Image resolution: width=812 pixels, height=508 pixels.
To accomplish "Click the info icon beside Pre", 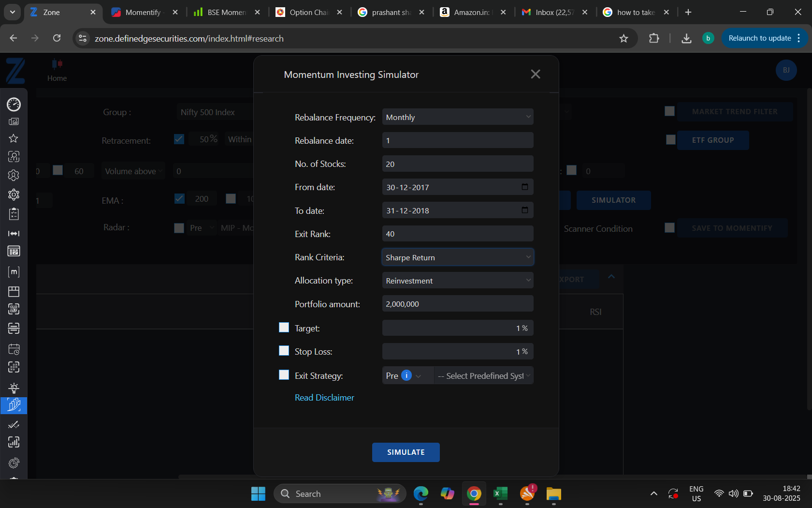I will tap(406, 375).
